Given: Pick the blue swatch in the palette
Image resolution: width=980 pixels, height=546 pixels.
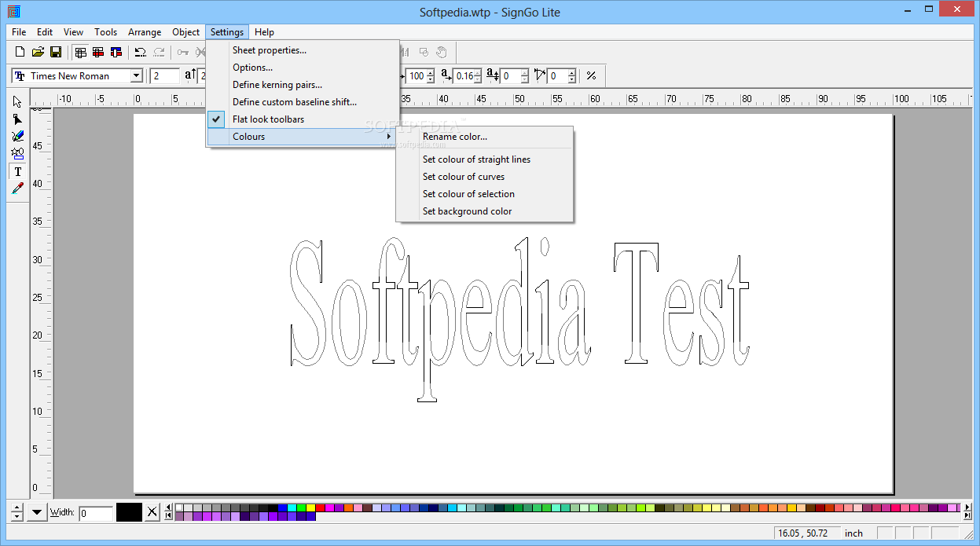Looking at the screenshot, I should 282,508.
